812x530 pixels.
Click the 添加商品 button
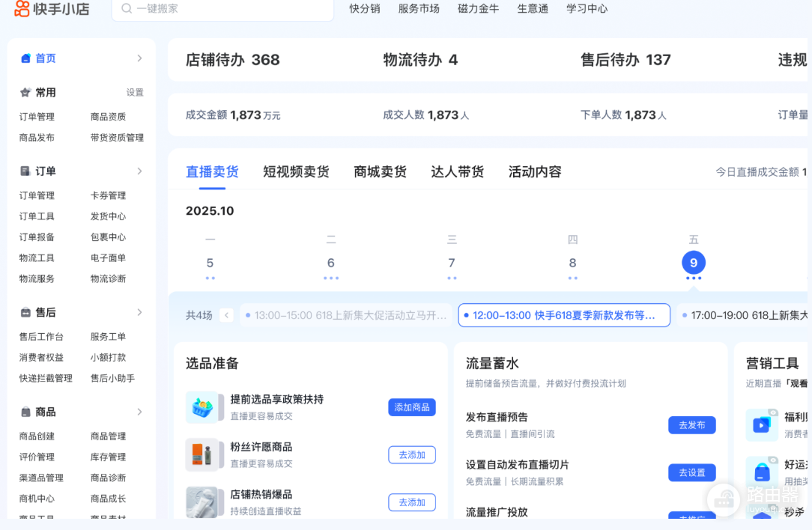(412, 407)
